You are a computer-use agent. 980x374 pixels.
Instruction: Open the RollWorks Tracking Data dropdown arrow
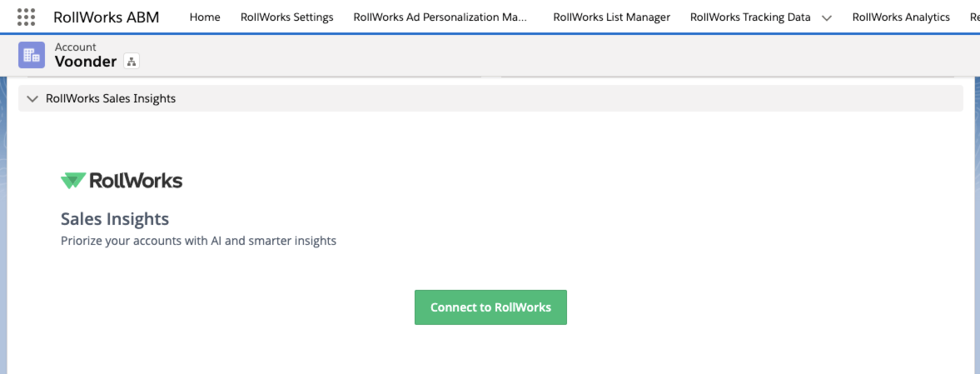coord(826,17)
